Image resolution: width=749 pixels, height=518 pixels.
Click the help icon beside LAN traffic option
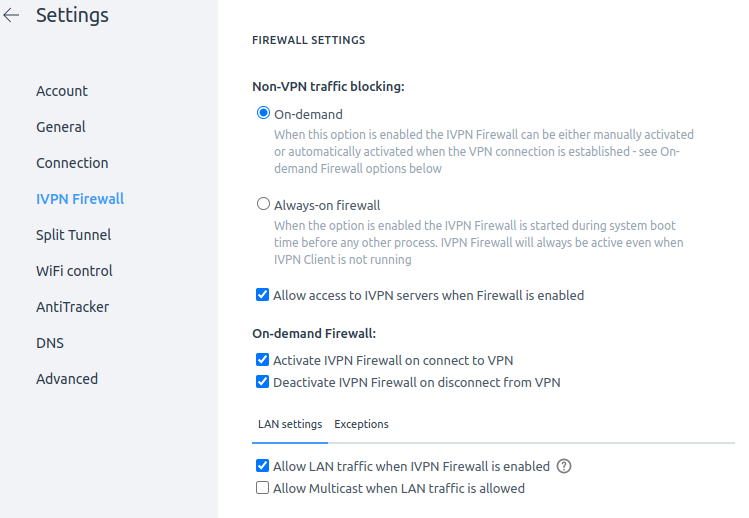click(564, 466)
